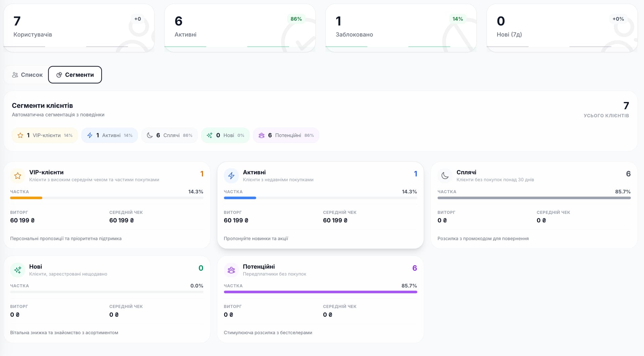Click 'Усього клієнтів' label
This screenshot has width=644, height=356.
(x=606, y=116)
